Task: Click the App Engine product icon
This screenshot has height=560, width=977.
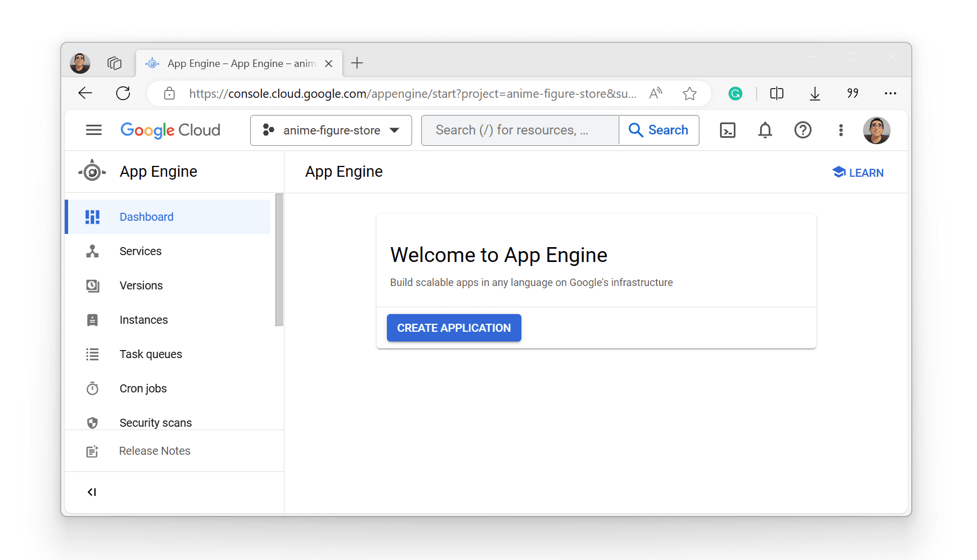Action: click(92, 172)
